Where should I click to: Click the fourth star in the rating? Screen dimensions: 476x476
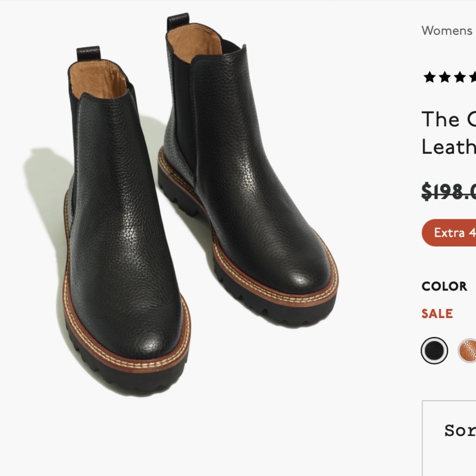pos(474,76)
